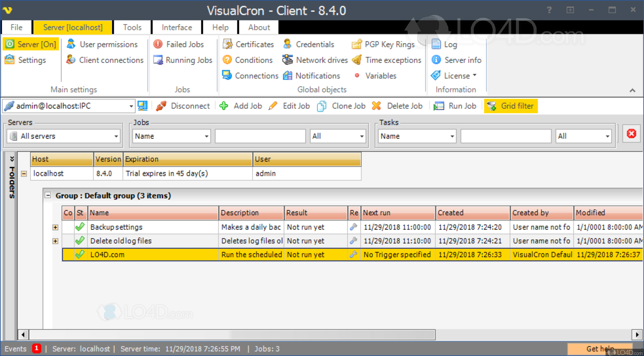
Task: Open the All servers dropdown
Action: pyautogui.click(x=116, y=136)
